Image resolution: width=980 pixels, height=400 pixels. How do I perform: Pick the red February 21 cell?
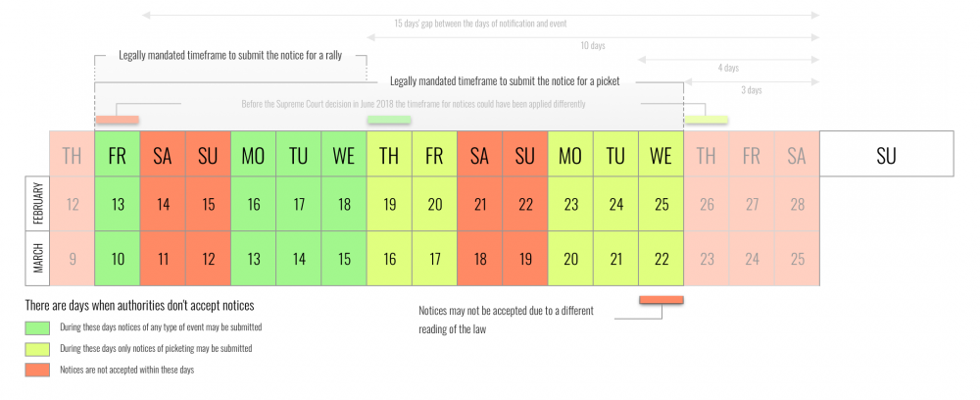(479, 205)
